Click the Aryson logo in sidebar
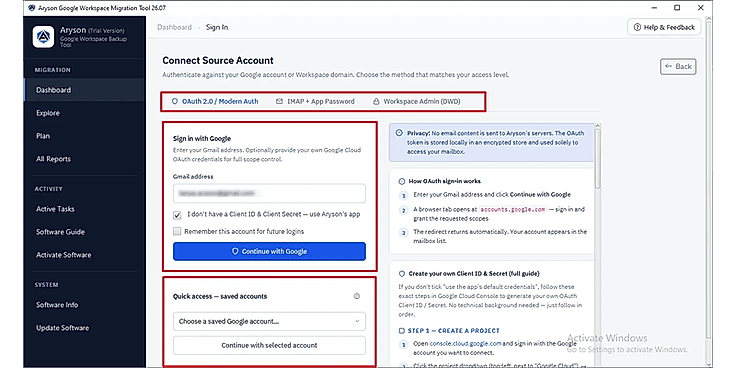The width and height of the screenshot is (736, 368). (43, 37)
